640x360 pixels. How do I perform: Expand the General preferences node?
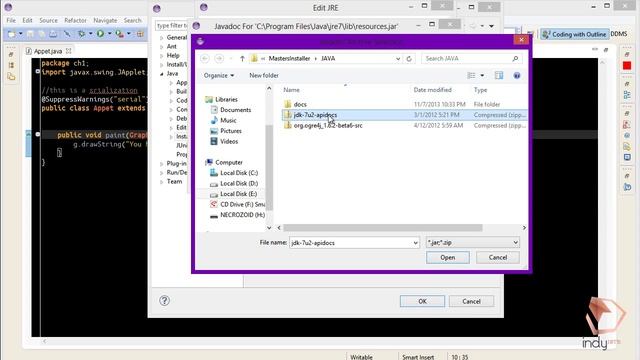tap(162, 38)
